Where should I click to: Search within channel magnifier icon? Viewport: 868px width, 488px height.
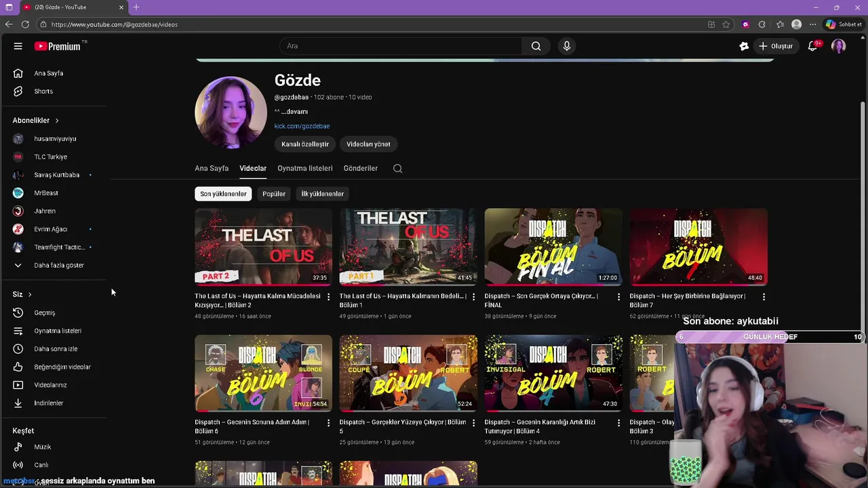point(398,169)
